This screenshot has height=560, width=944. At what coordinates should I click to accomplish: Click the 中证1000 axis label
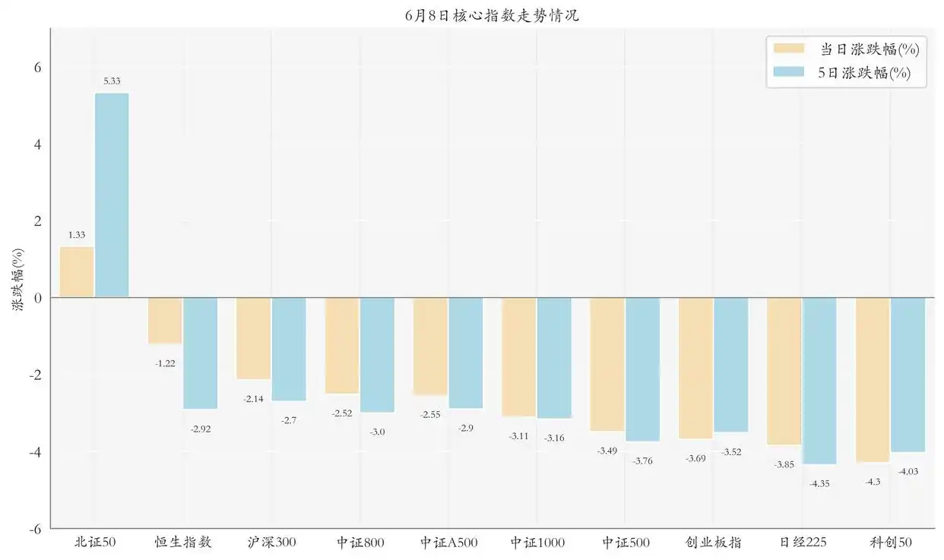click(x=537, y=543)
